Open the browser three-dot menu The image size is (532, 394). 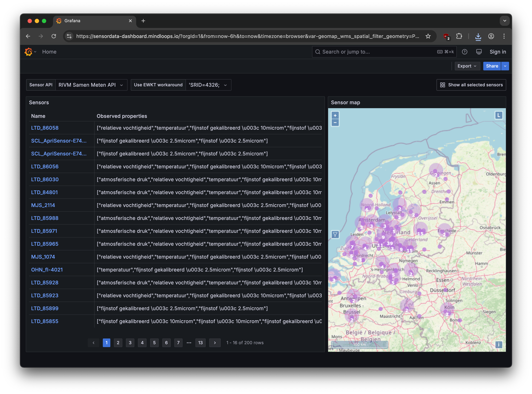click(504, 36)
